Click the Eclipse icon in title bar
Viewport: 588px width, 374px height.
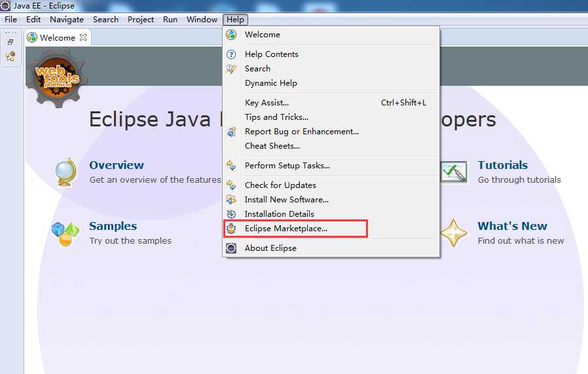(x=5, y=6)
